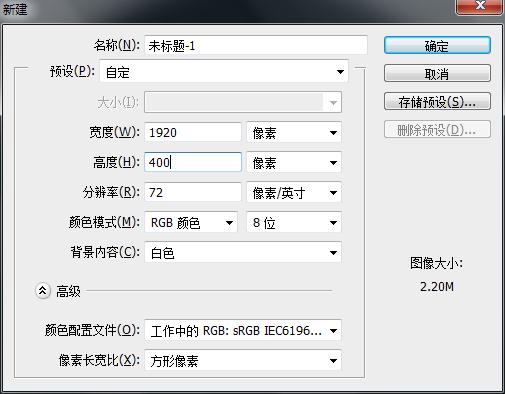
Task: Open the height unit 像素 dropdown
Action: point(294,163)
